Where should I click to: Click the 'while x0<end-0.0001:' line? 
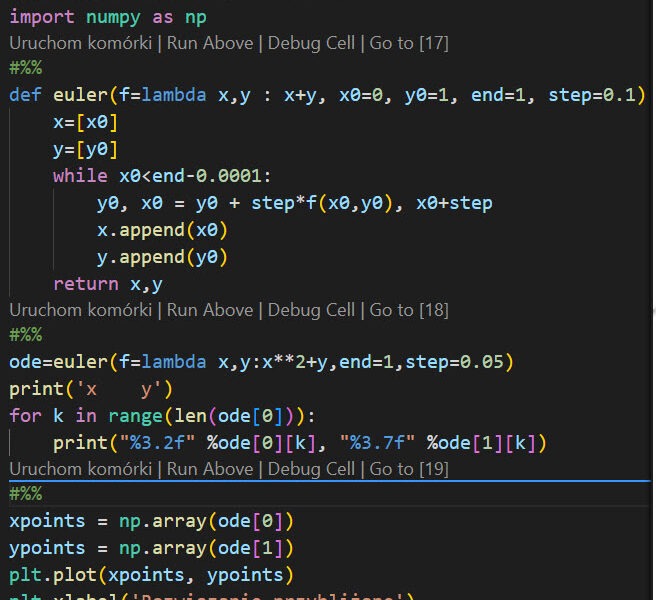pyautogui.click(x=161, y=176)
